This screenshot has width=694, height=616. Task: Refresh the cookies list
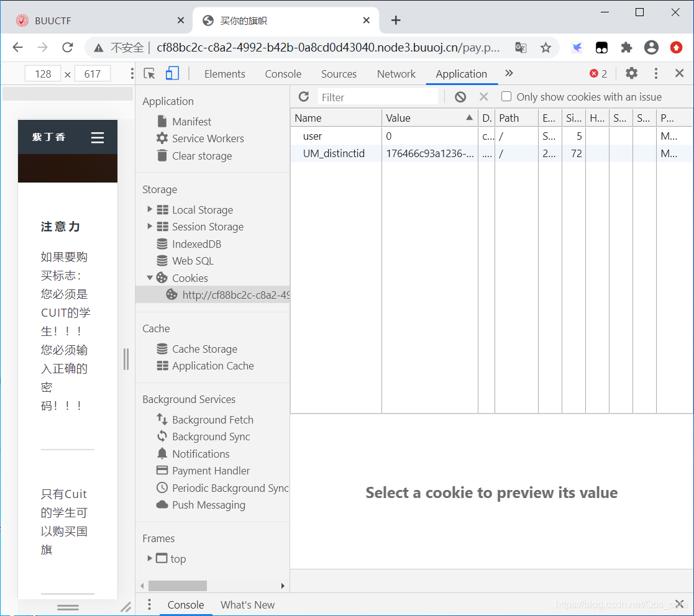304,97
